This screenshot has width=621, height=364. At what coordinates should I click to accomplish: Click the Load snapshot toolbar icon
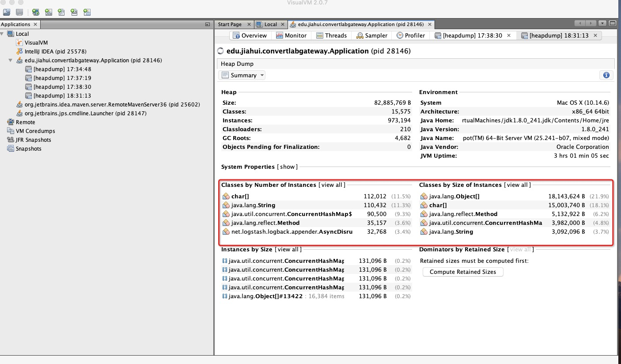coord(7,12)
